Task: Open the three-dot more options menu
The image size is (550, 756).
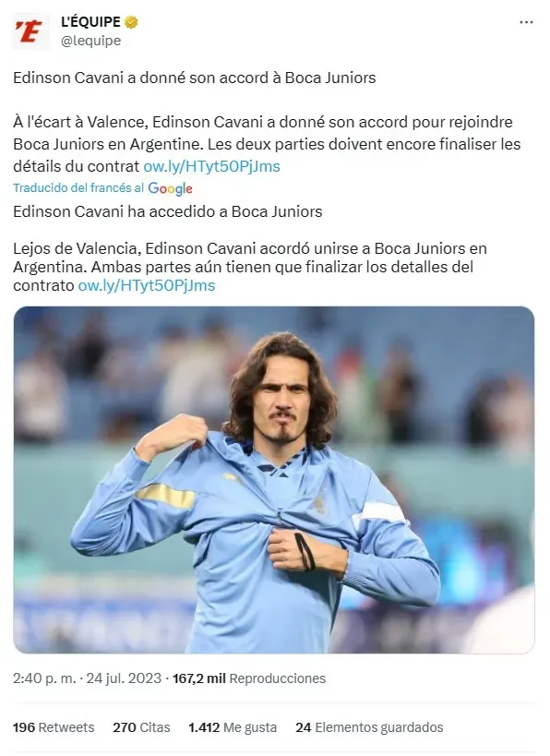Action: coord(526,22)
